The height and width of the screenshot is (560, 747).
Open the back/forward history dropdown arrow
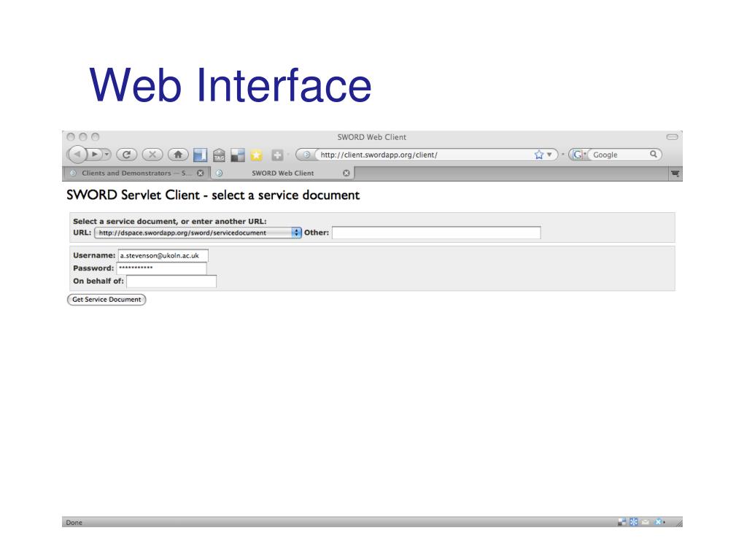tap(107, 155)
